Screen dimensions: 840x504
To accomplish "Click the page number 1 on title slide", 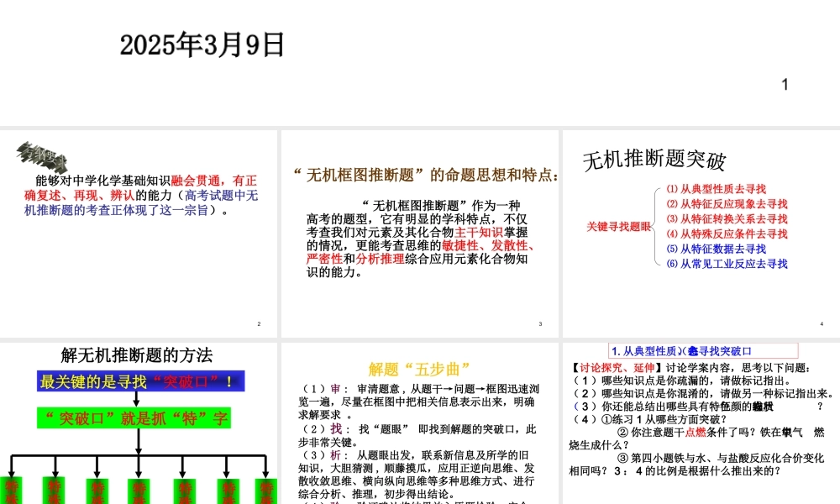I will 785,85.
